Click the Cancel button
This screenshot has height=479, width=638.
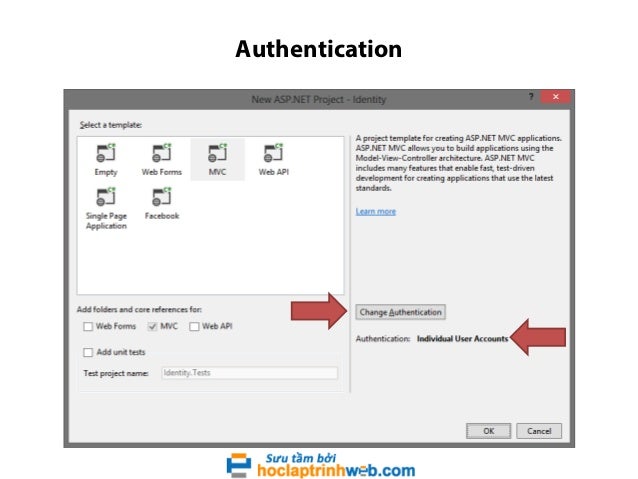coord(539,431)
